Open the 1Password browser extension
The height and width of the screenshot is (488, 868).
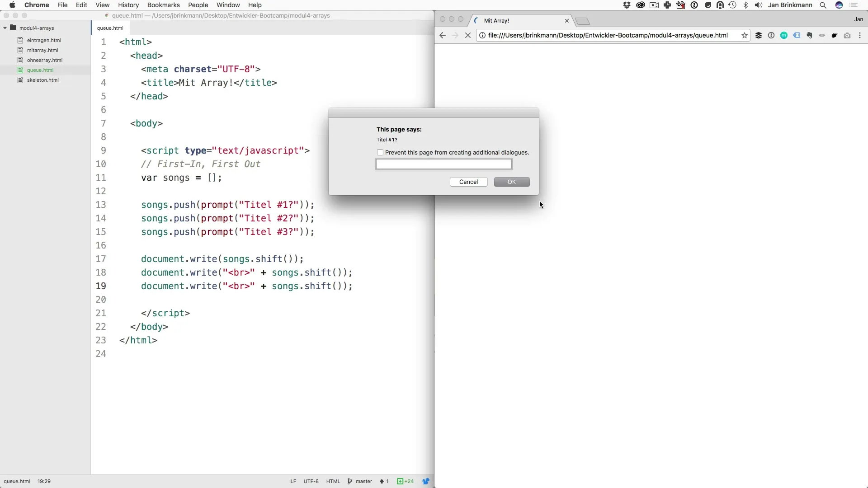point(771,35)
